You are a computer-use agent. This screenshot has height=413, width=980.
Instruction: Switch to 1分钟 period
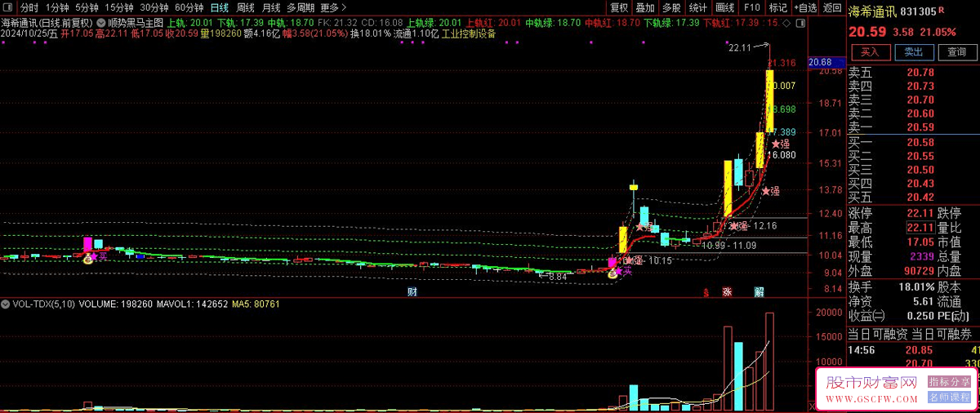[x=57, y=7]
